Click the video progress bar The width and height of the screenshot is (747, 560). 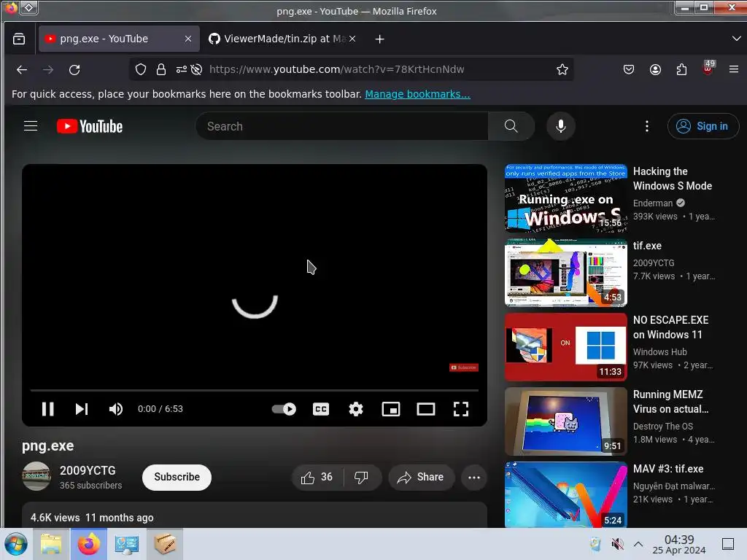click(255, 390)
